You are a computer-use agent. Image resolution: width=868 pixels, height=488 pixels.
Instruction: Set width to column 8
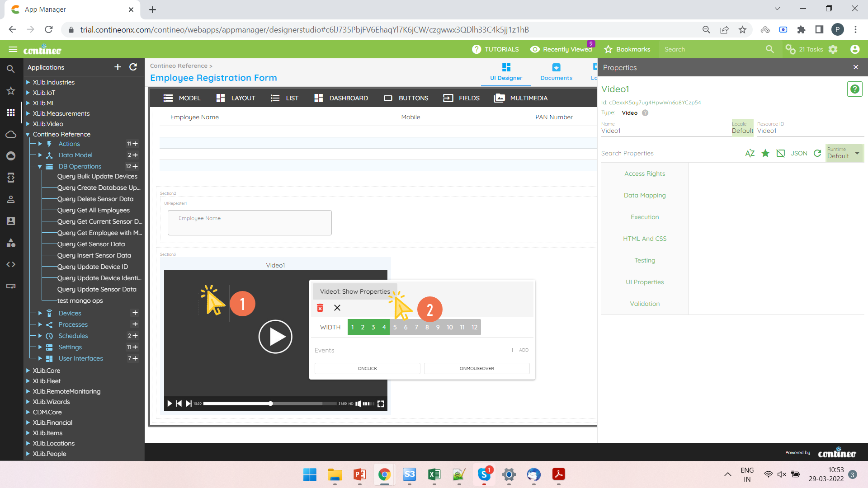click(x=427, y=327)
